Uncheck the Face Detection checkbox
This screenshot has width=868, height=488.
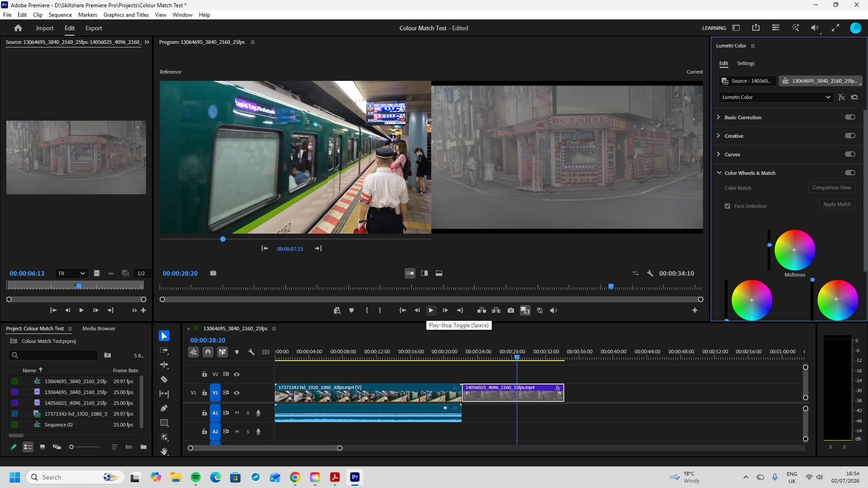click(727, 206)
